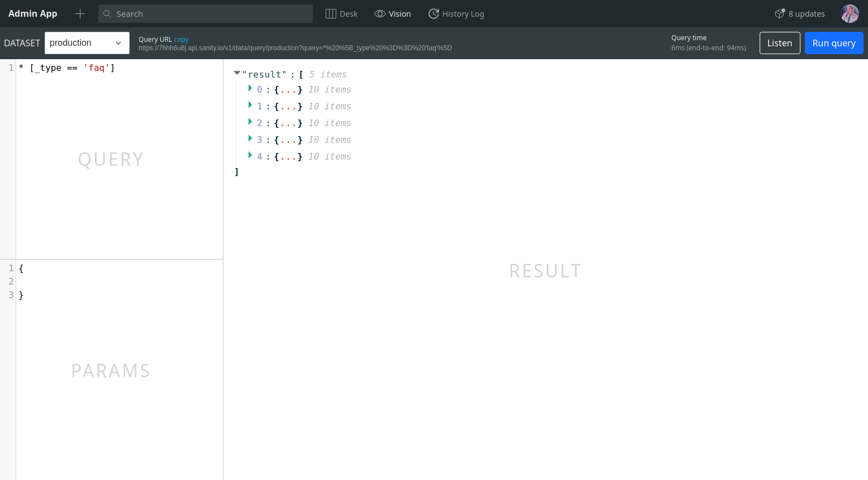Collapse the "result" array triangle
Image resolution: width=868 pixels, height=480 pixels.
coord(237,73)
